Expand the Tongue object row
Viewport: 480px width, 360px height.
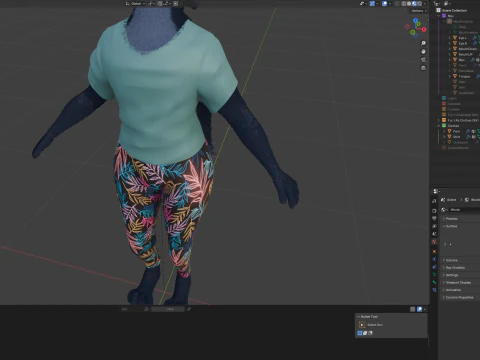(x=449, y=76)
